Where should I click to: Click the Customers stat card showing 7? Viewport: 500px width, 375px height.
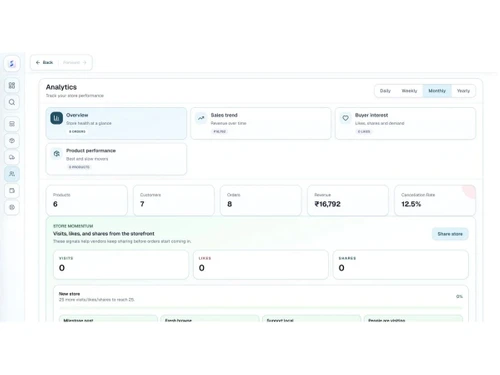click(x=174, y=200)
